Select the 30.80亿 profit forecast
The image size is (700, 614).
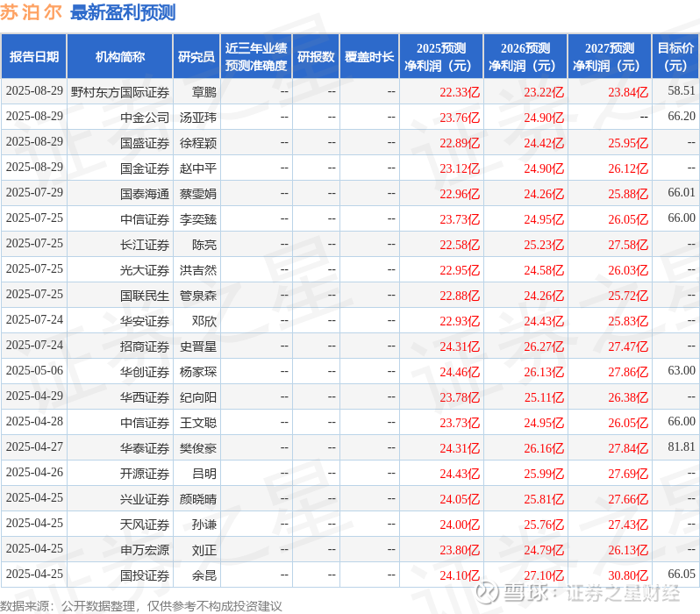coord(628,575)
